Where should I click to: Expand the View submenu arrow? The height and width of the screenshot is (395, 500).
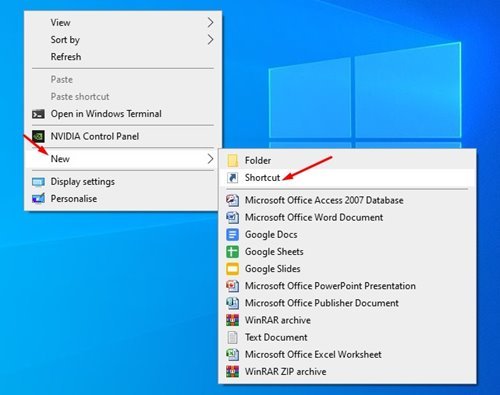[x=210, y=23]
